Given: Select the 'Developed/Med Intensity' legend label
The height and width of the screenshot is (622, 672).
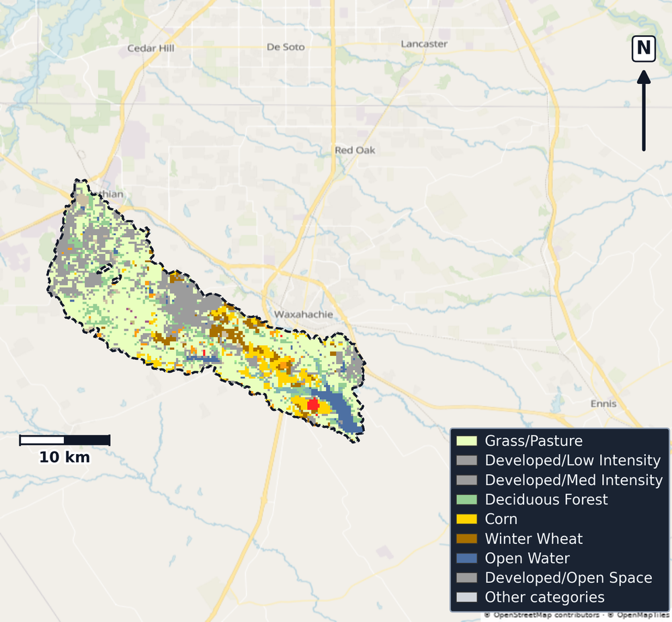Looking at the screenshot, I should click(574, 480).
